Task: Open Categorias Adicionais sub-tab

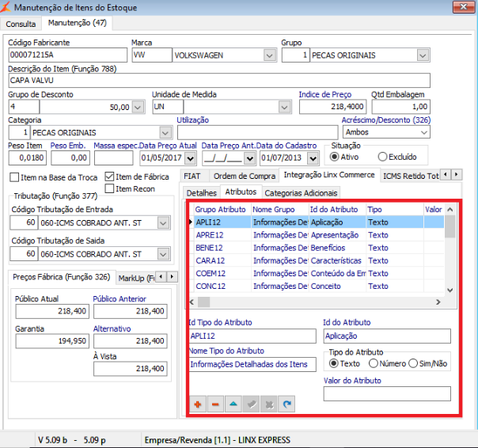Action: [301, 193]
